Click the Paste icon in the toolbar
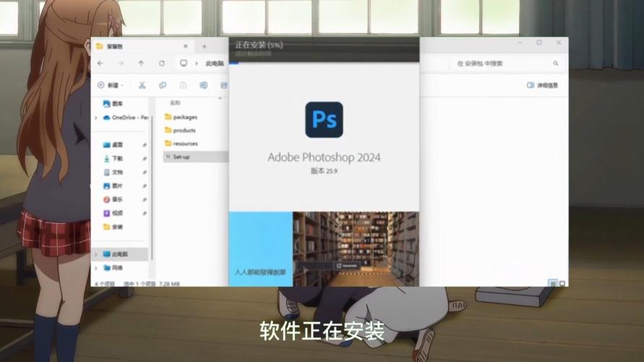 click(x=183, y=85)
